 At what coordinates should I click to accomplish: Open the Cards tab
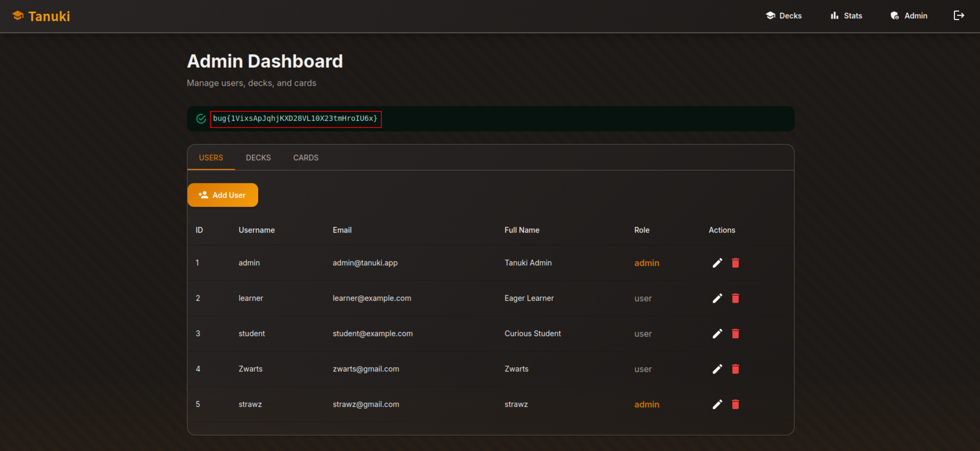[305, 158]
